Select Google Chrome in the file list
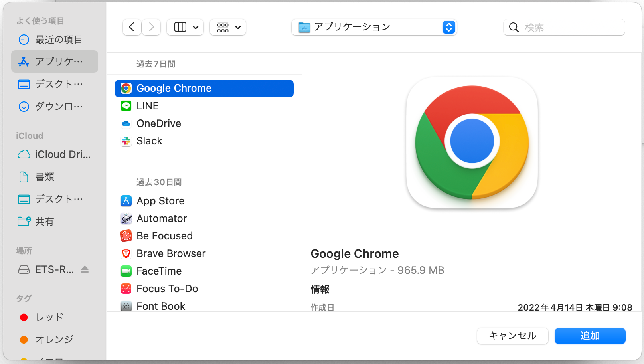The image size is (644, 364). pyautogui.click(x=204, y=88)
